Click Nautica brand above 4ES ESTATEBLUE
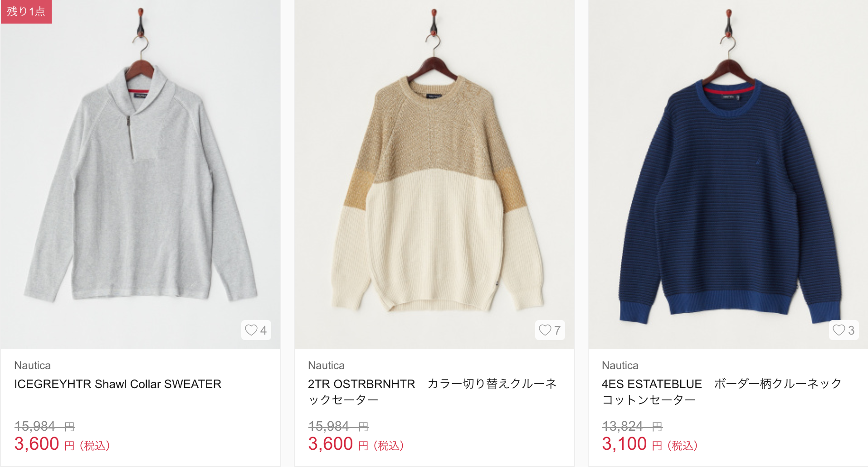This screenshot has width=868, height=467. coord(620,365)
